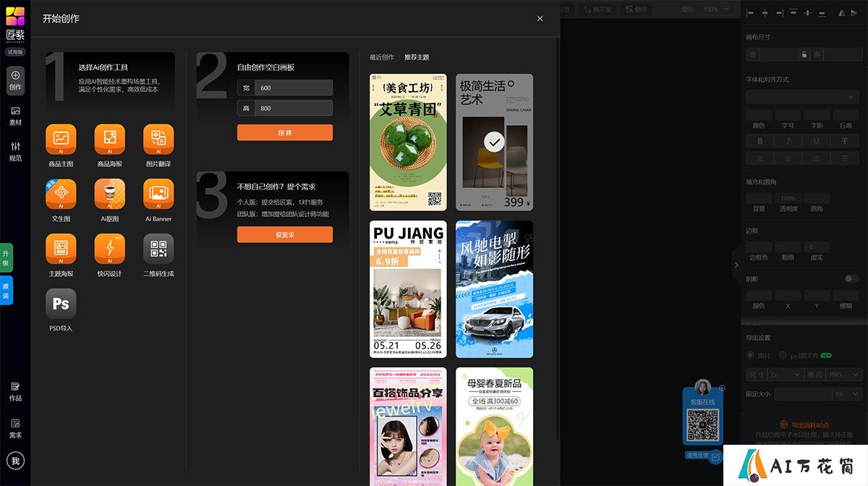This screenshot has height=486, width=868.
Task: Toggle bold formatting B button
Action: click(x=759, y=141)
